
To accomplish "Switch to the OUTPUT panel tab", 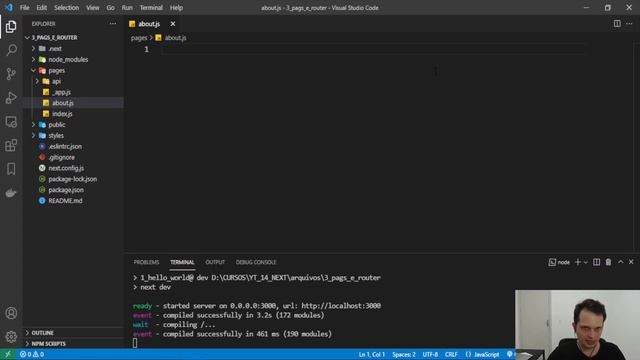I will click(215, 262).
